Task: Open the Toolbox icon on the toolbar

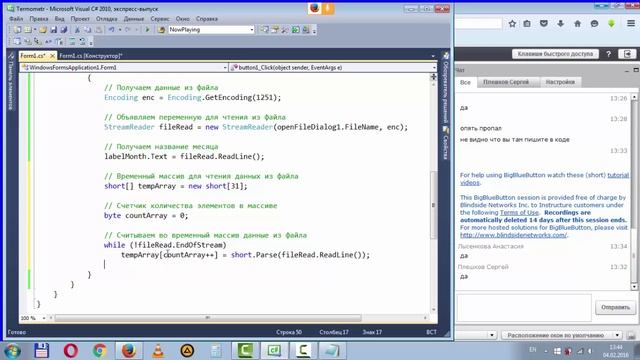Action: [285, 30]
